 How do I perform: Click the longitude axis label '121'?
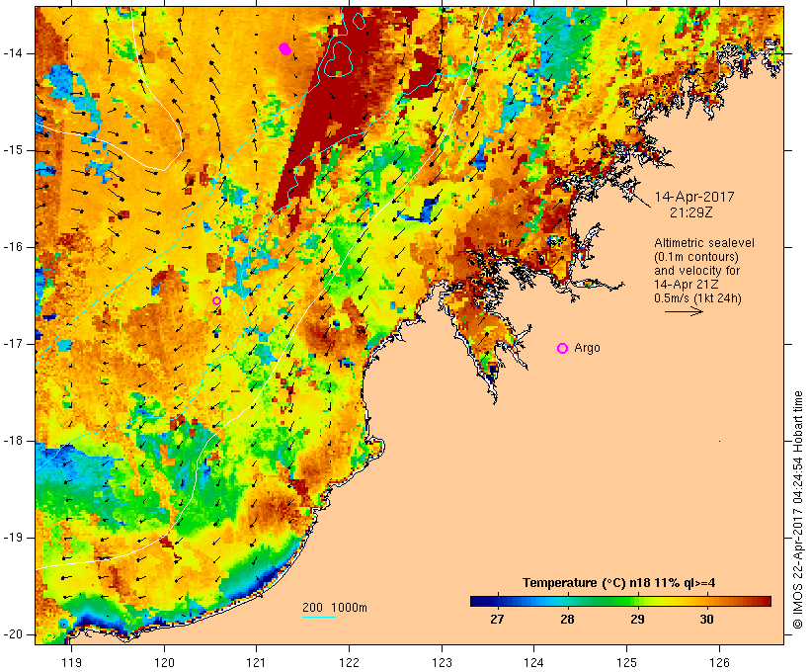(x=256, y=662)
